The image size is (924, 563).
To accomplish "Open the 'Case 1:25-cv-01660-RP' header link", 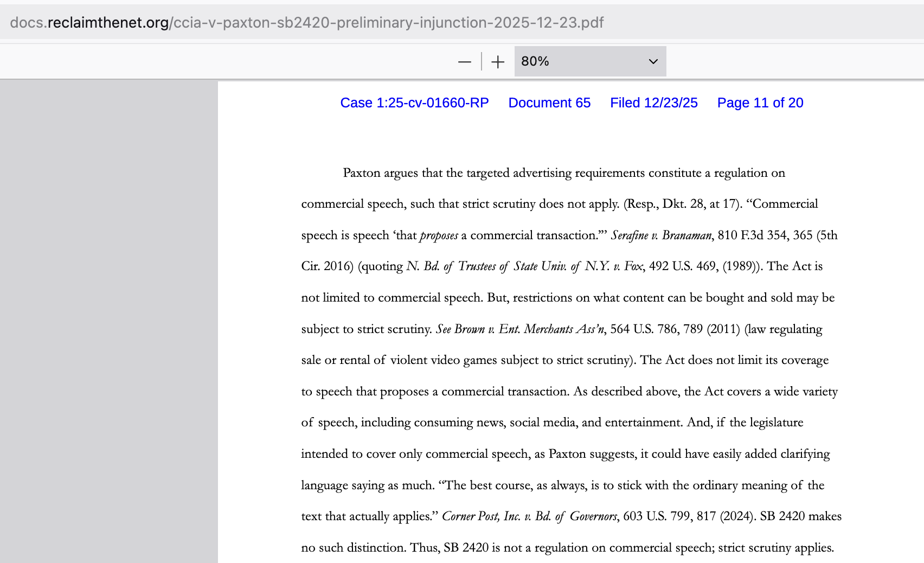I will [x=415, y=103].
